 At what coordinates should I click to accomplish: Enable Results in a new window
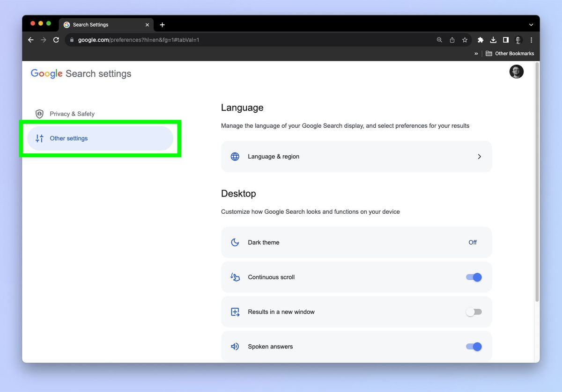pyautogui.click(x=473, y=312)
